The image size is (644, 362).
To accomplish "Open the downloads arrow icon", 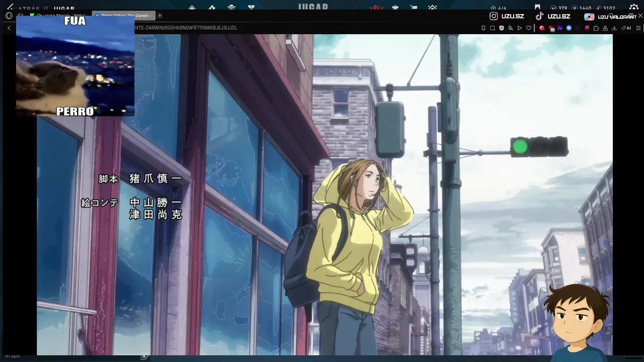I will coord(614,28).
